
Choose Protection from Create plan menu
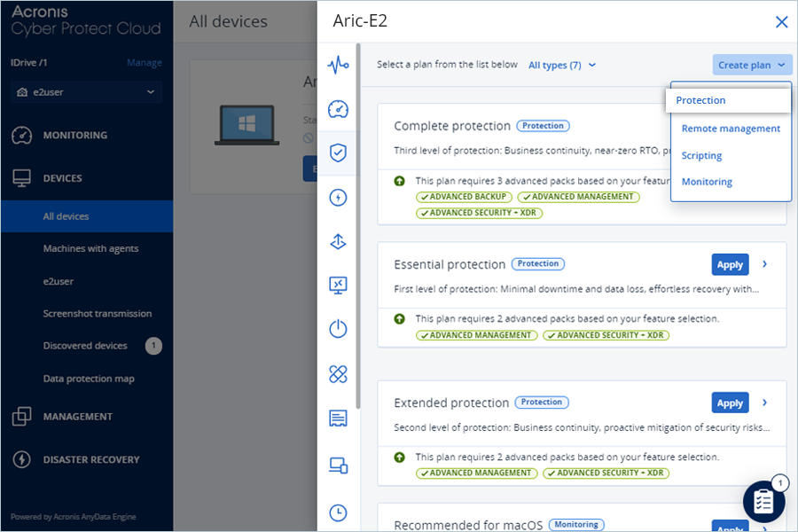click(x=728, y=100)
